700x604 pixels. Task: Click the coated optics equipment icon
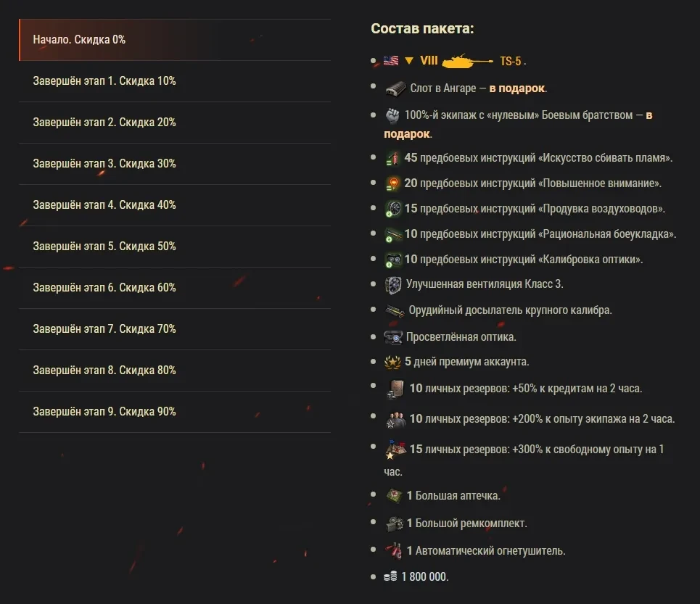coord(392,337)
